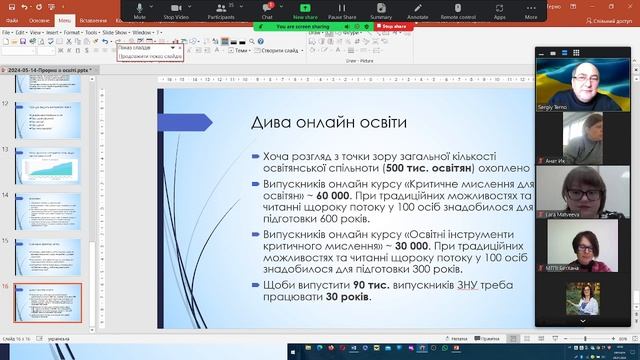Open the classic File menu
This screenshot has height=360, width=640.
tap(7, 32)
